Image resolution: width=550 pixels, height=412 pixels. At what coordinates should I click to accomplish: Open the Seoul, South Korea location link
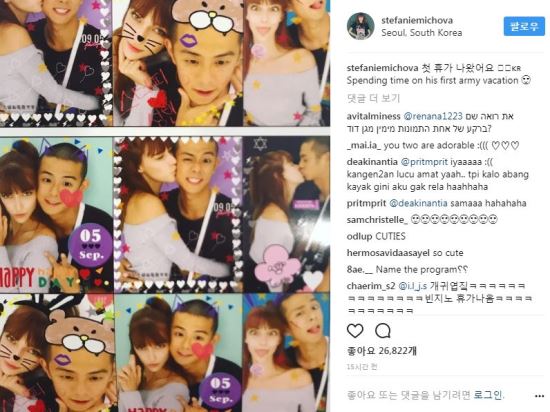421,33
